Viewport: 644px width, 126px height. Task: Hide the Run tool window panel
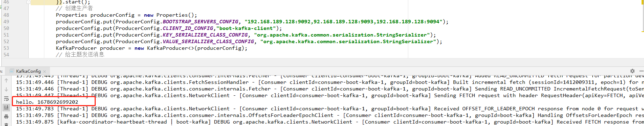click(x=641, y=71)
